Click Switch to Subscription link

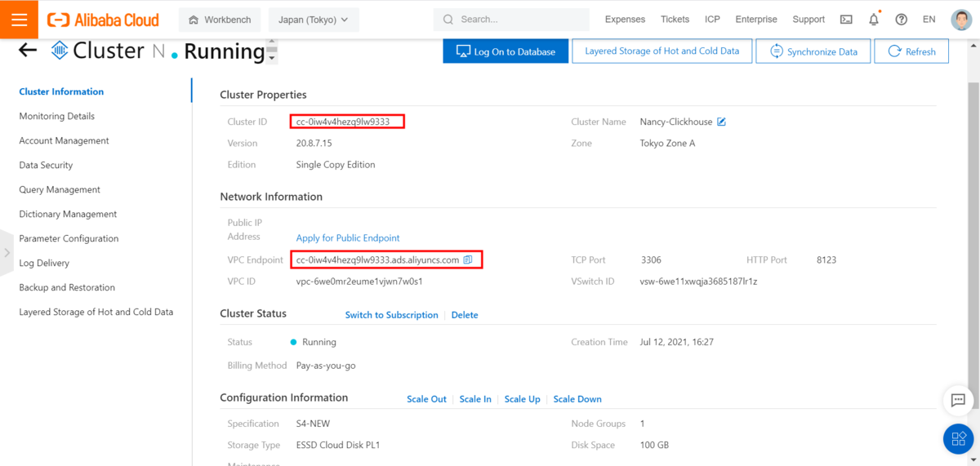click(391, 314)
